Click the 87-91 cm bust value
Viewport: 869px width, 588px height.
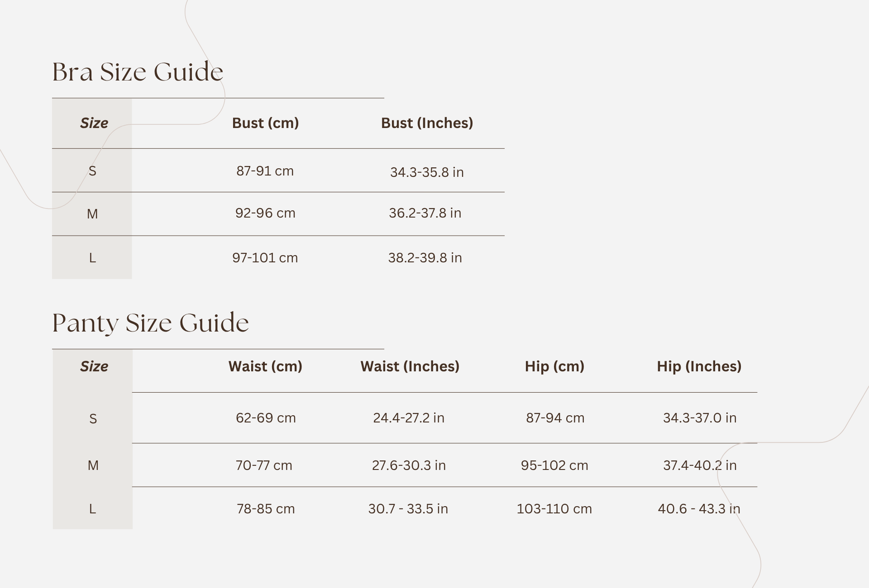(x=265, y=171)
